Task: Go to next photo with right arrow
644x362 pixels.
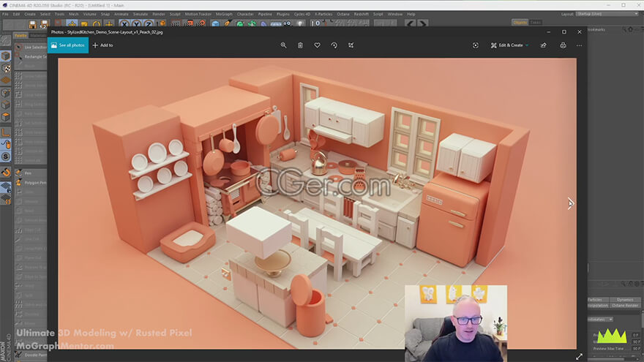Action: coord(570,203)
